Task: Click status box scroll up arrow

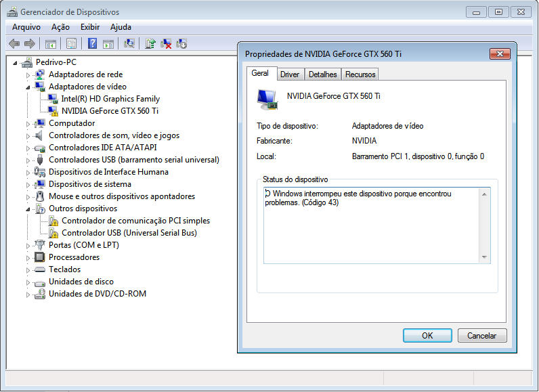Action: [484, 194]
